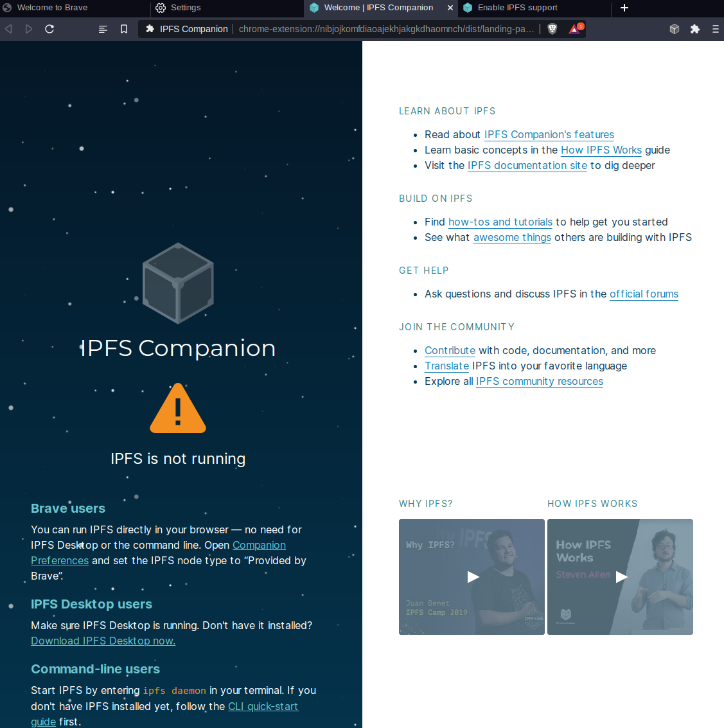Open a new browser tab

click(x=624, y=8)
